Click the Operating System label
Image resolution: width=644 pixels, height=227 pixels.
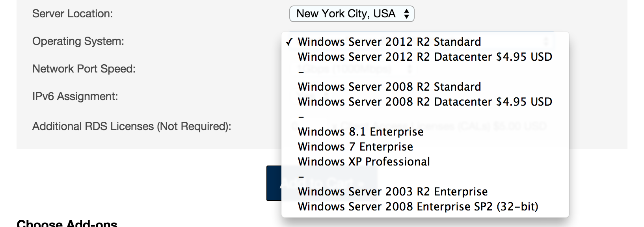[x=78, y=41]
